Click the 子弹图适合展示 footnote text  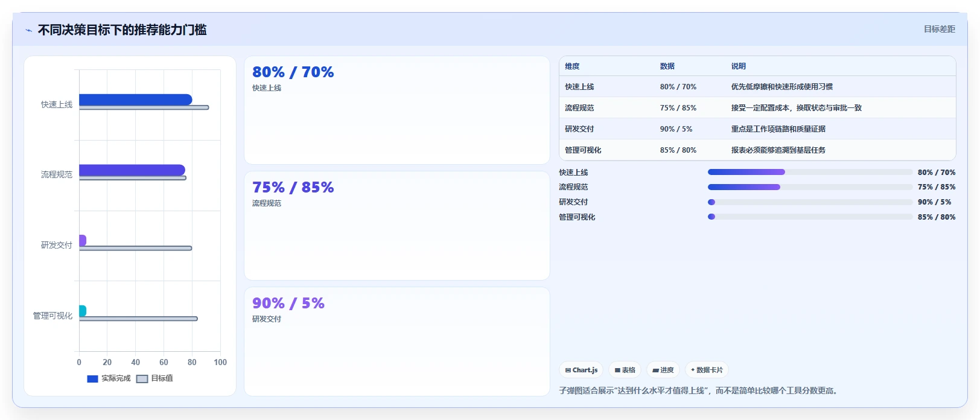click(x=699, y=391)
